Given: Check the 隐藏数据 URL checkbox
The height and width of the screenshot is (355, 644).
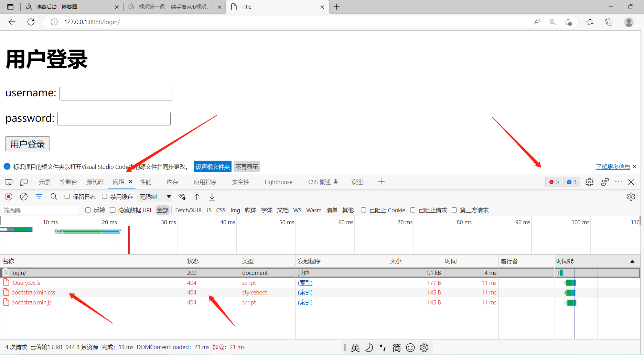Looking at the screenshot, I should (112, 210).
